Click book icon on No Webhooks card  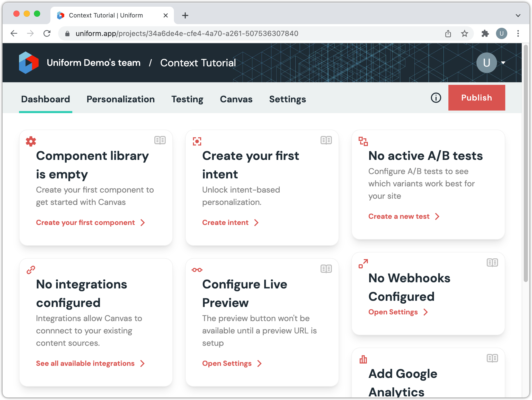[x=492, y=262]
